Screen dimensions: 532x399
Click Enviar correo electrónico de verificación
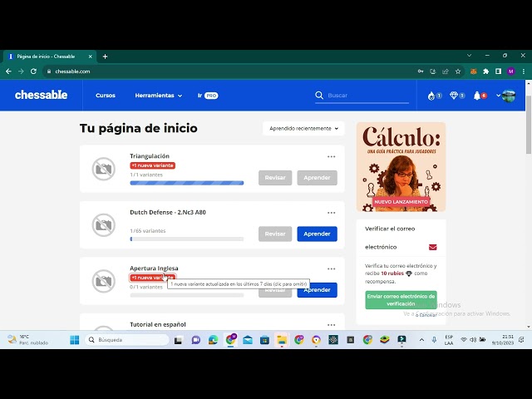[401, 300]
